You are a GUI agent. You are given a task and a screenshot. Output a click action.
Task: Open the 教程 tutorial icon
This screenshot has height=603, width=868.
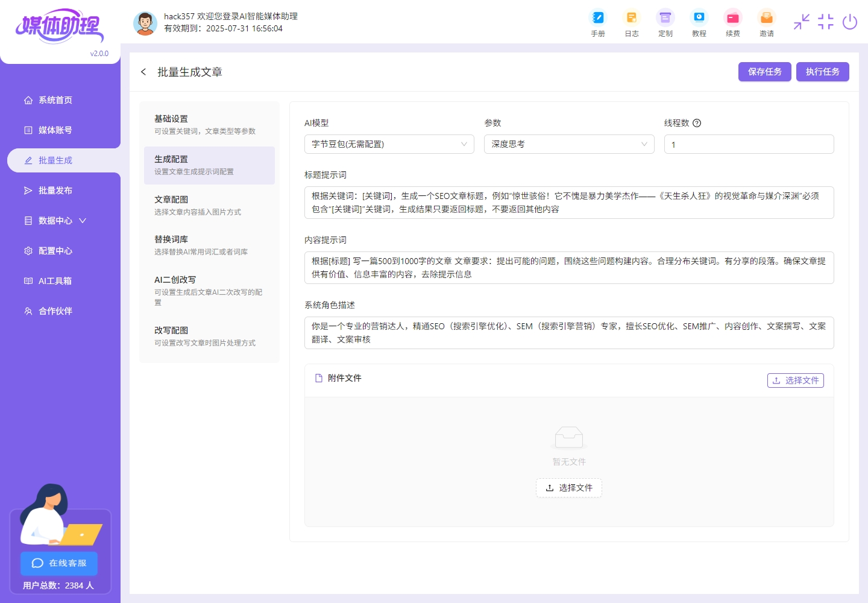click(x=699, y=18)
